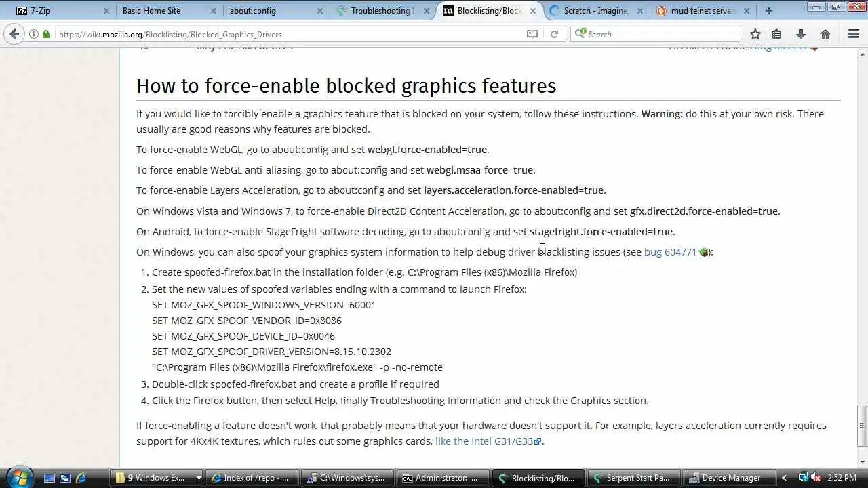868x488 pixels.
Task: Click the browser Back arrow button
Action: 14,34
